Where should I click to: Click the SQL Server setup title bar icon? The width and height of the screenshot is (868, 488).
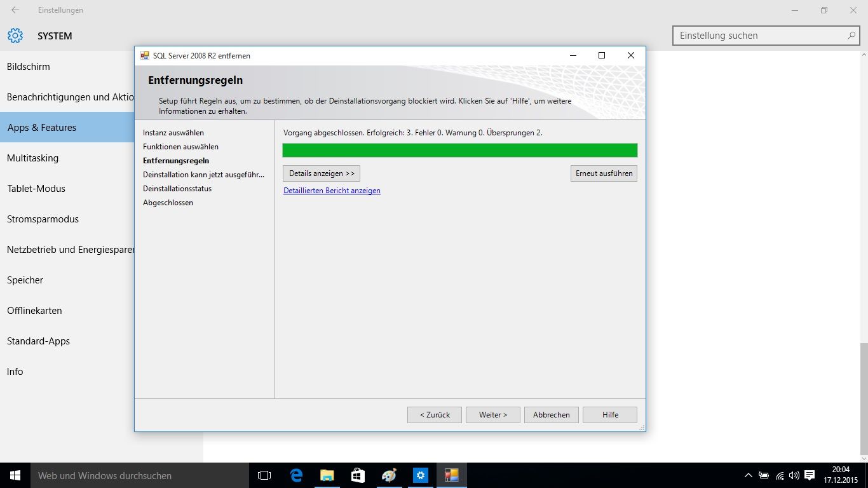click(145, 55)
